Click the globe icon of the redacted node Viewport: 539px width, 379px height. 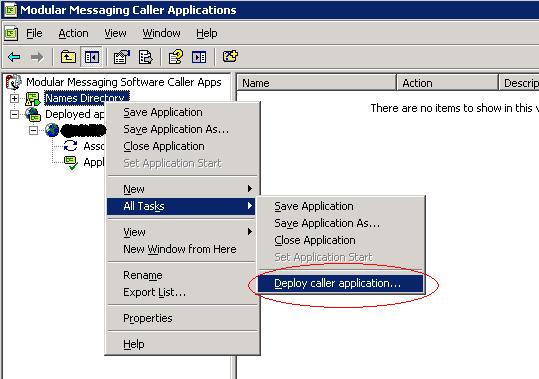(x=52, y=130)
